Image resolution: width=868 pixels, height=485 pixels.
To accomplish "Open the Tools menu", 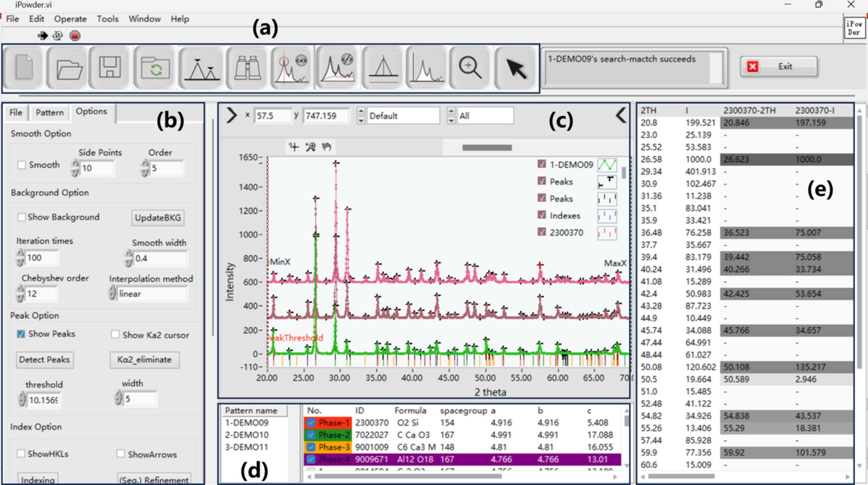I will [x=108, y=19].
